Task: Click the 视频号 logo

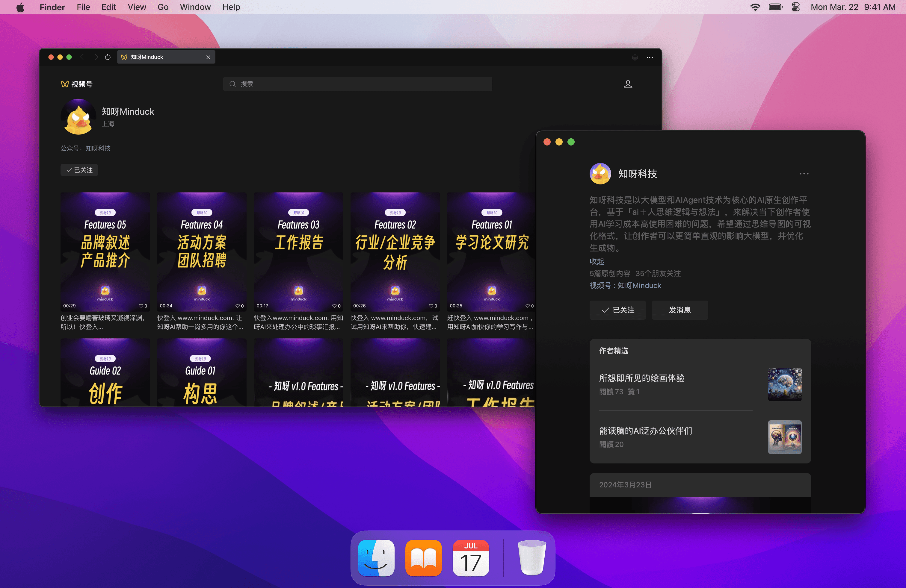Action: pos(76,84)
